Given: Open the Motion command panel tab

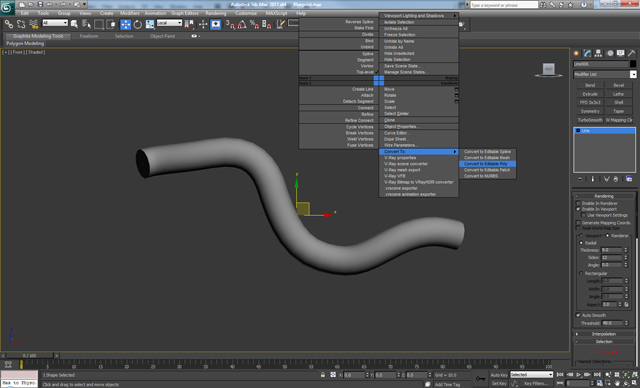Looking at the screenshot, I should coord(610,53).
